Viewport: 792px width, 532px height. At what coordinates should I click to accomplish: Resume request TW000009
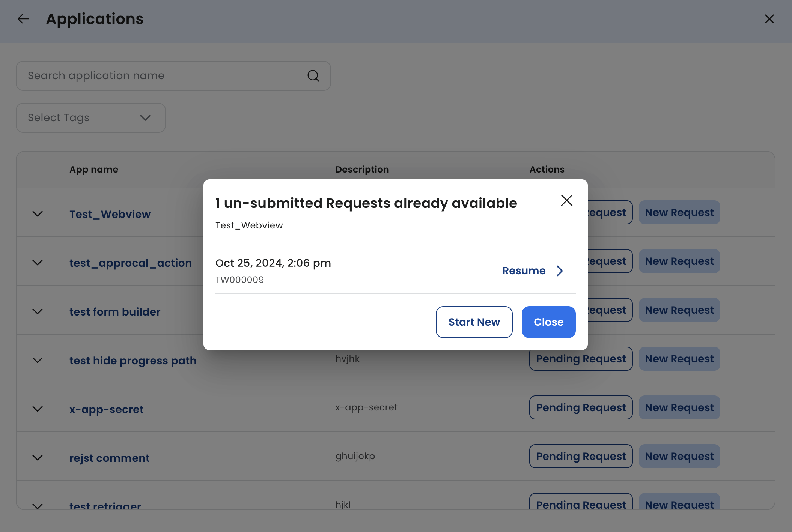coord(524,271)
